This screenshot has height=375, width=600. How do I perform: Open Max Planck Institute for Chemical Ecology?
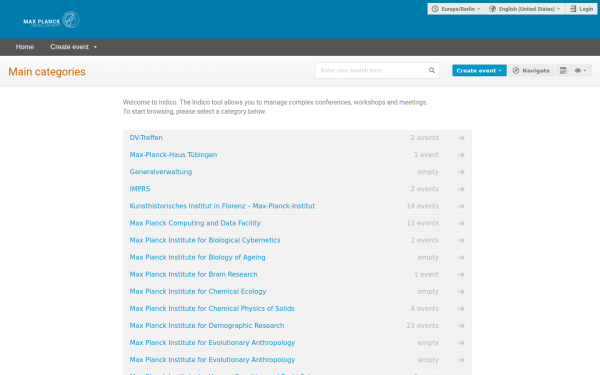[198, 292]
